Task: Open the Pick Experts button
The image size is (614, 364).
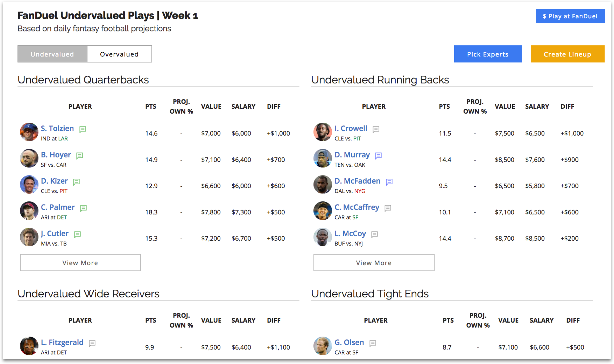Action: (488, 54)
